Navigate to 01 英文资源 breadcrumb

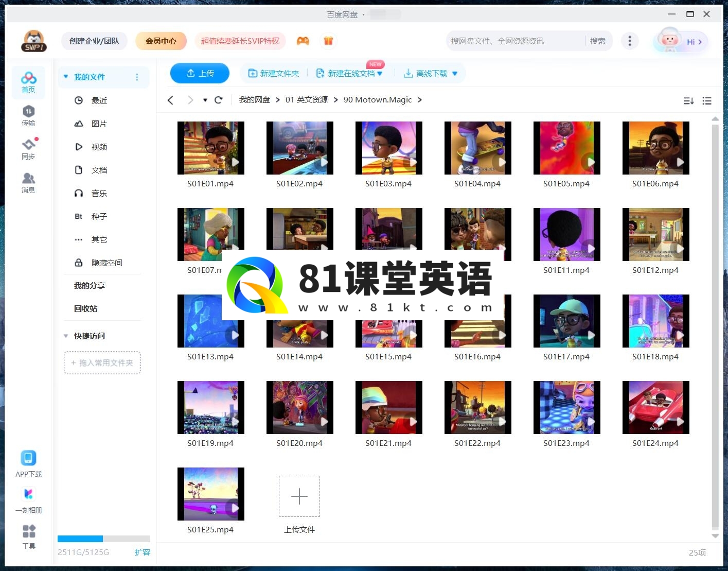pyautogui.click(x=307, y=100)
